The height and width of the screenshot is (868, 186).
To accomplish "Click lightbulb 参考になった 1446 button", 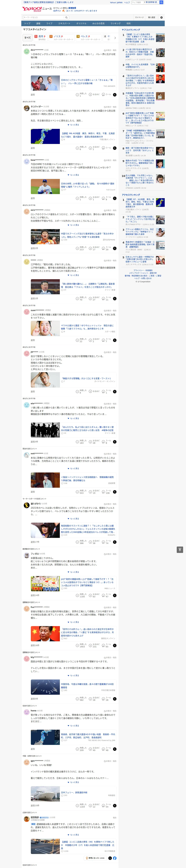I will (95, 858).
